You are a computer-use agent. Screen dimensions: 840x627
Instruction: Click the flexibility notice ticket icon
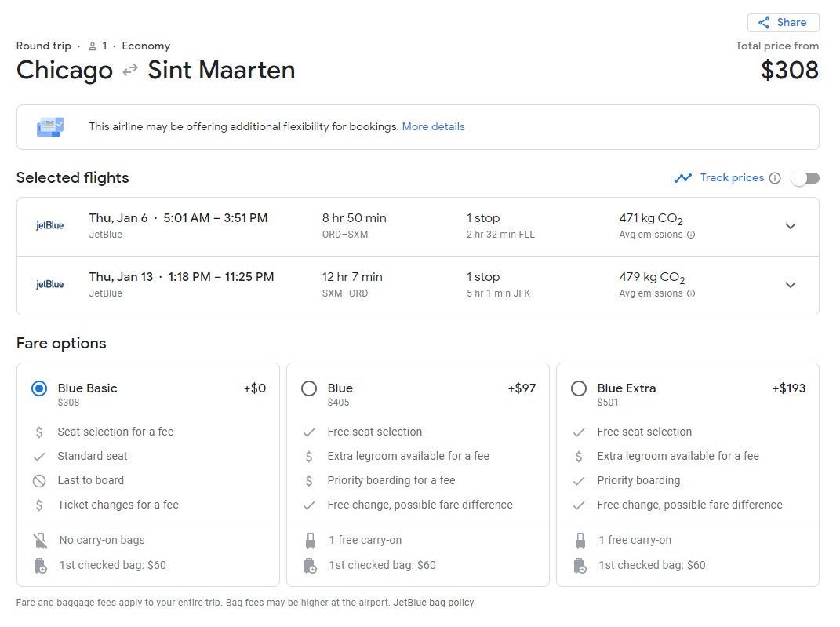pos(50,126)
